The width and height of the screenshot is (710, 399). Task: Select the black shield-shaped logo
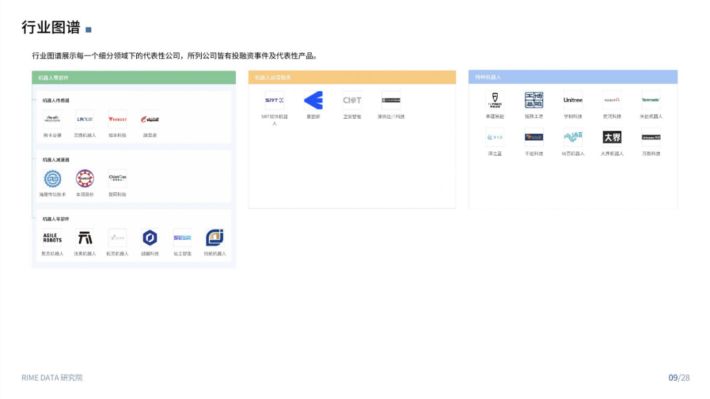coord(495,100)
